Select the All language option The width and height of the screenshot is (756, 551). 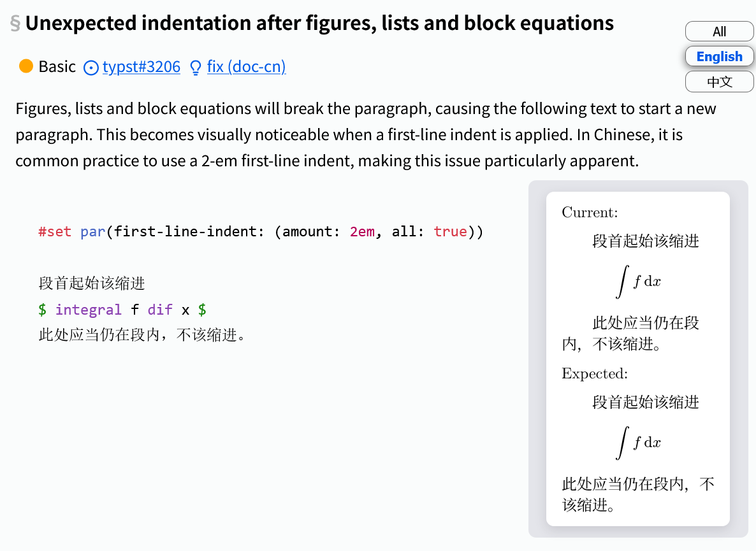click(719, 31)
